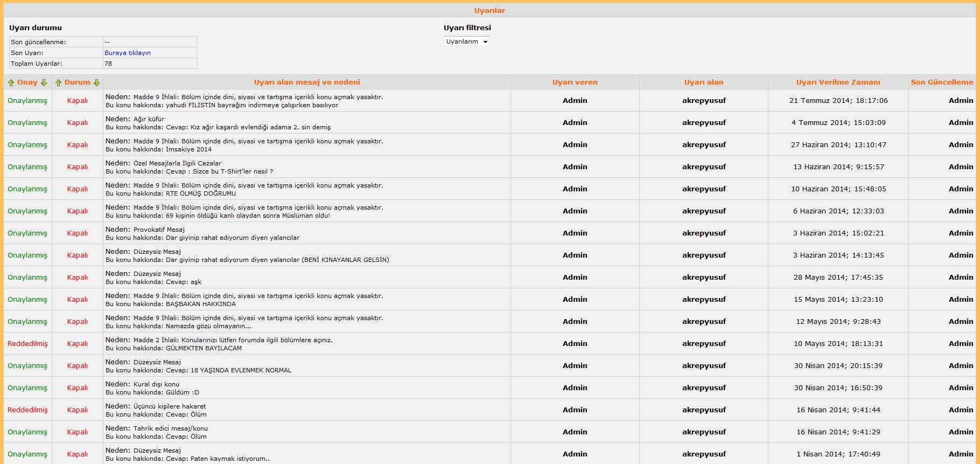This screenshot has width=980, height=464.
Task: Click the date '6 Haziran 2014; 12:33:03'
Action: tap(838, 211)
